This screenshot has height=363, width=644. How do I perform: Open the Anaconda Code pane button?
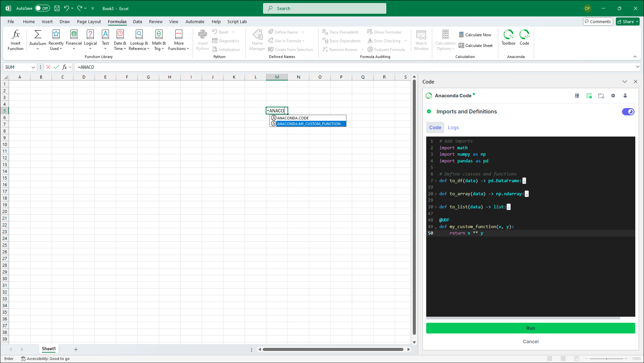click(x=524, y=37)
